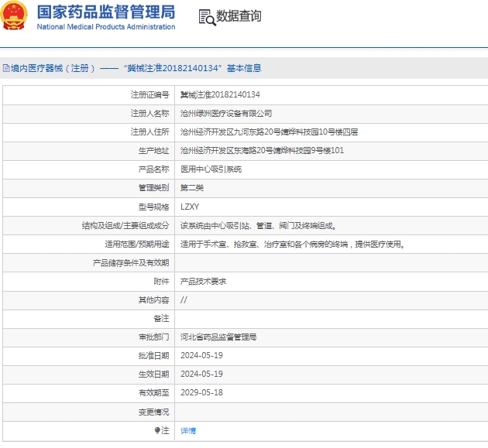
Task: Click the 境内医疗器械（注册）heading
Action: (53, 68)
